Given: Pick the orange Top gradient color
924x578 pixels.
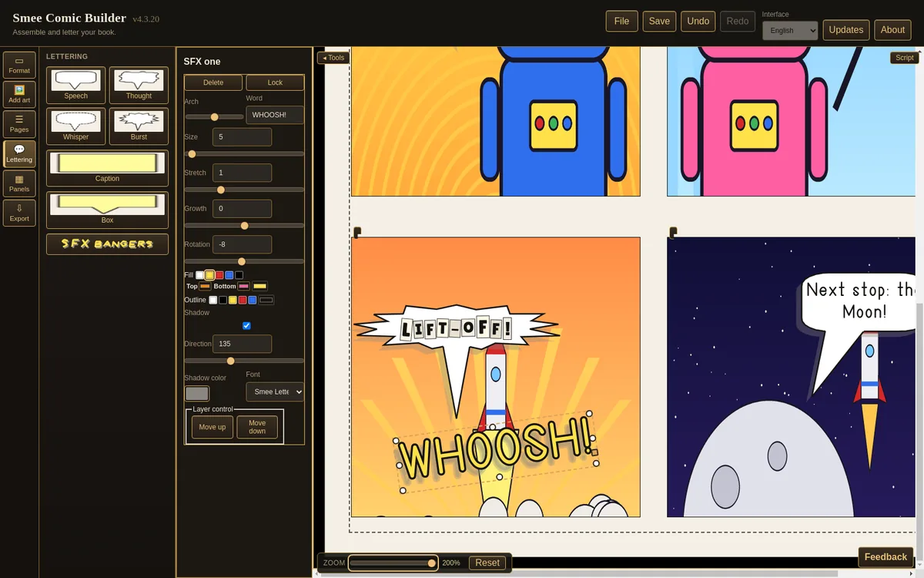Looking at the screenshot, I should (205, 286).
